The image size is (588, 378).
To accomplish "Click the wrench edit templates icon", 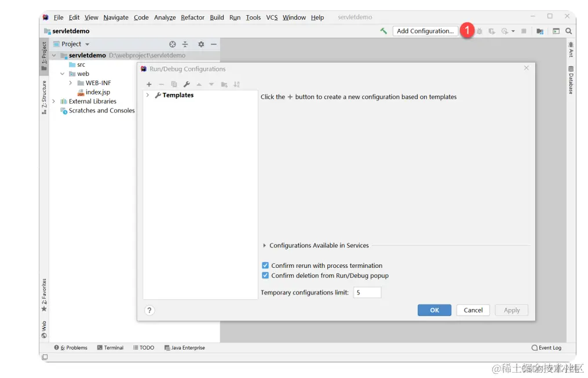I will [187, 85].
